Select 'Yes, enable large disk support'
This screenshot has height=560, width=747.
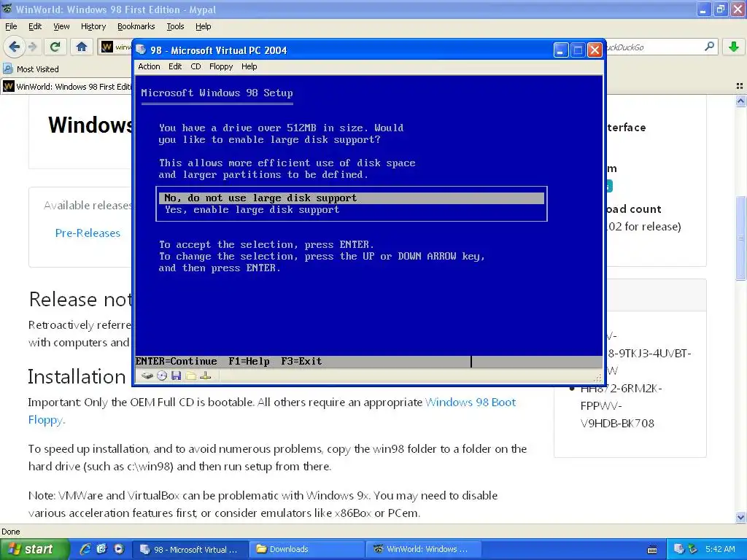[x=352, y=210]
